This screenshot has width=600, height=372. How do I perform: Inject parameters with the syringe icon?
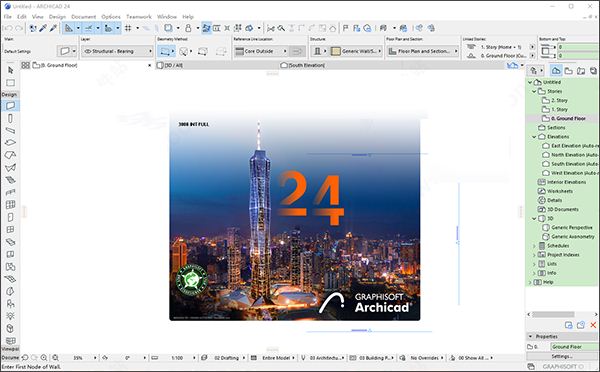(53, 28)
